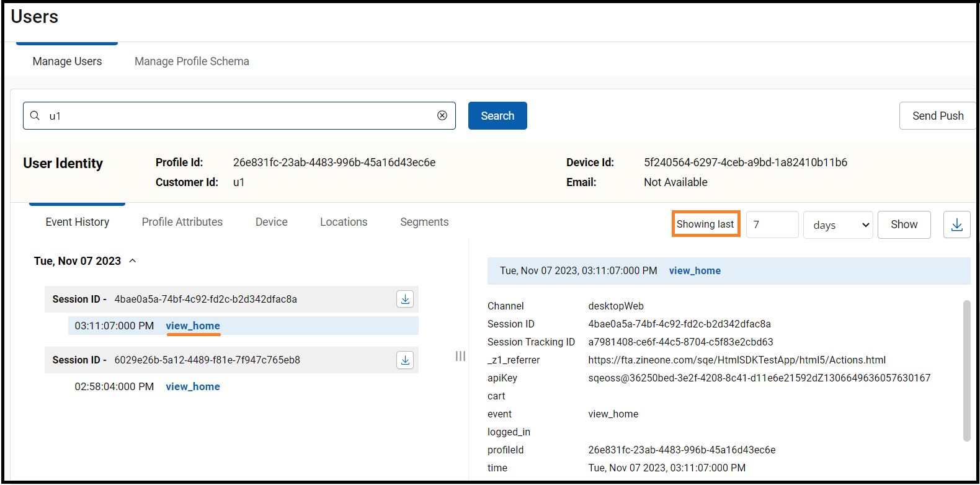Click the Showing last label
Screen dimensions: 980x485
pyautogui.click(x=705, y=225)
